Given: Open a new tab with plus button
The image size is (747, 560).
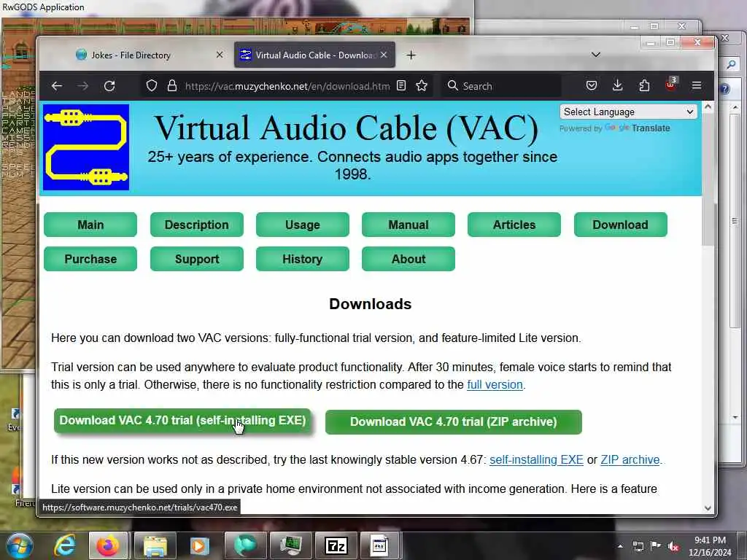Looking at the screenshot, I should (x=411, y=55).
